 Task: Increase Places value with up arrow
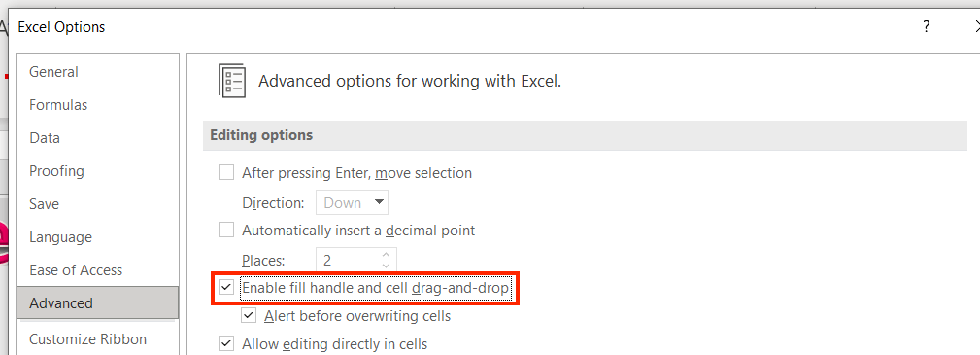tap(386, 254)
